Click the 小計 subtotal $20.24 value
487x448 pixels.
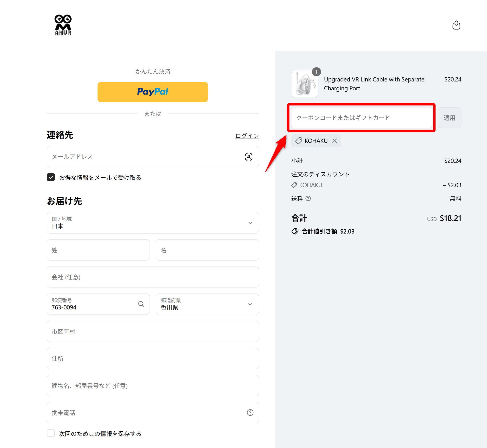(x=453, y=161)
